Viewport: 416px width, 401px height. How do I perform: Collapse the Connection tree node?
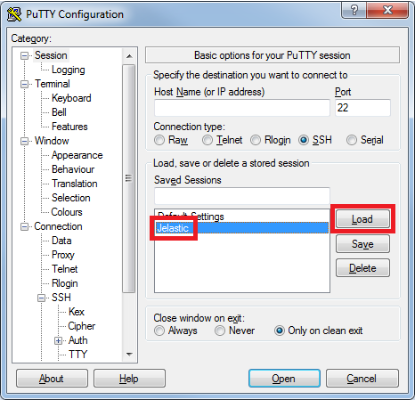tap(24, 227)
